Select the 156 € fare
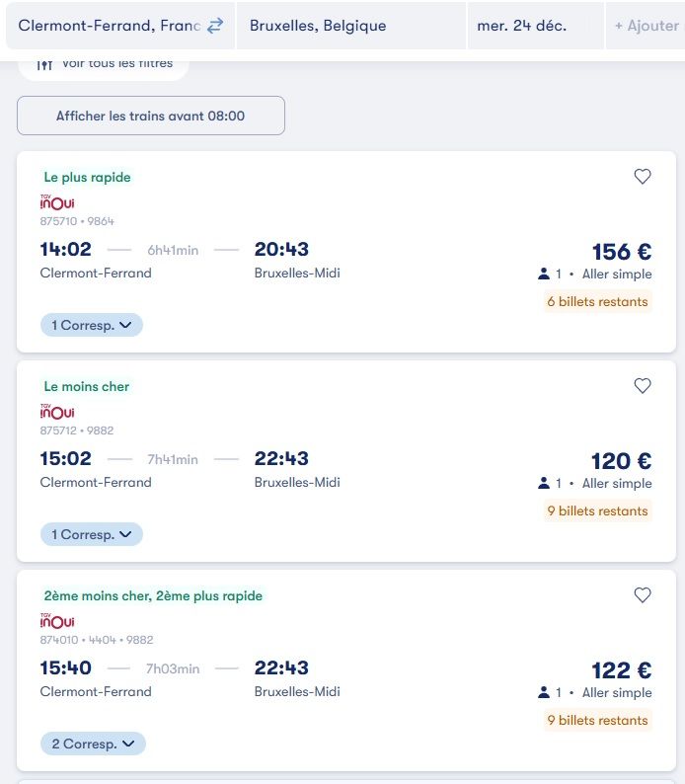The height and width of the screenshot is (784, 685). 621,252
